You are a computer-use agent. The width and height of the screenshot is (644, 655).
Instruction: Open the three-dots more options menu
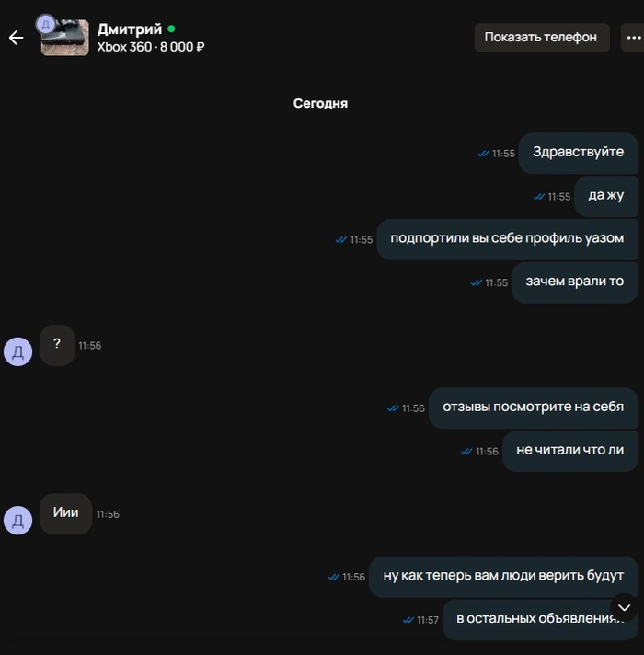633,38
